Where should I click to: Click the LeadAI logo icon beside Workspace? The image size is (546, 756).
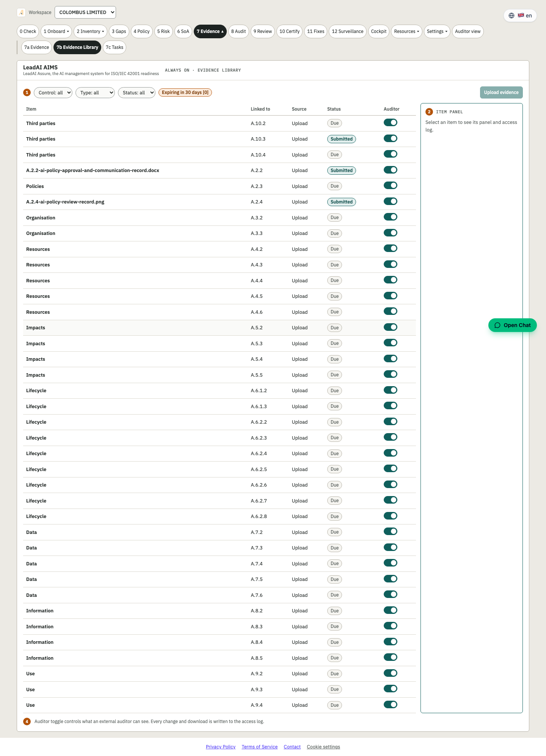point(21,13)
